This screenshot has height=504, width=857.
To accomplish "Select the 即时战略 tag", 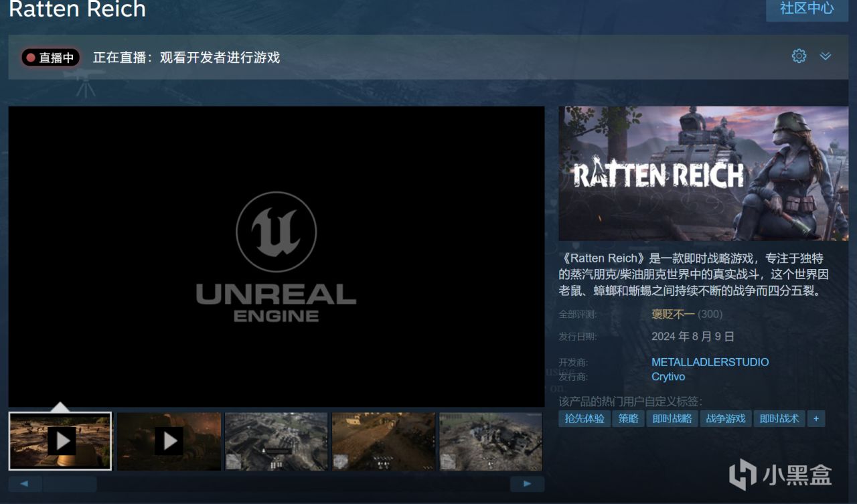I will pyautogui.click(x=672, y=419).
